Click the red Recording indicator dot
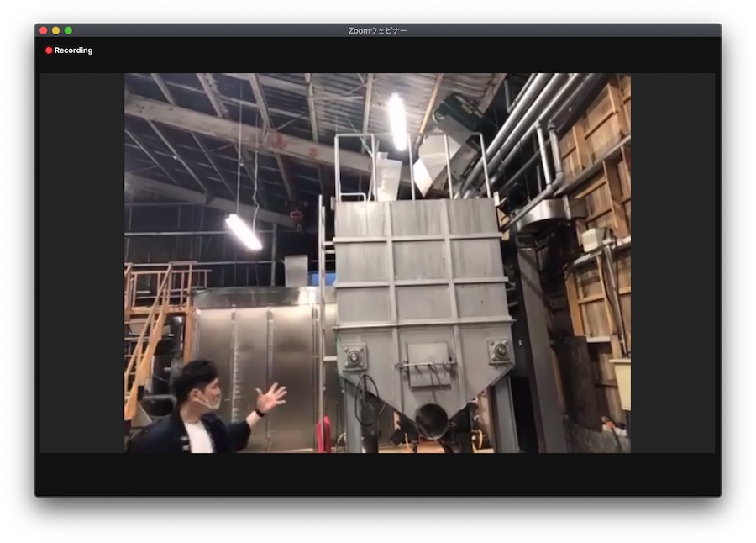 coord(49,50)
